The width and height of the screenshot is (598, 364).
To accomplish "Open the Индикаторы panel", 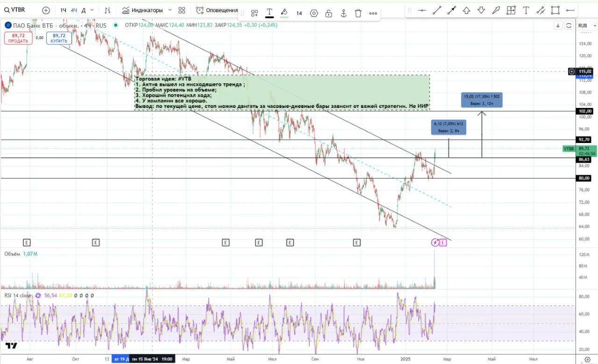I will [142, 10].
